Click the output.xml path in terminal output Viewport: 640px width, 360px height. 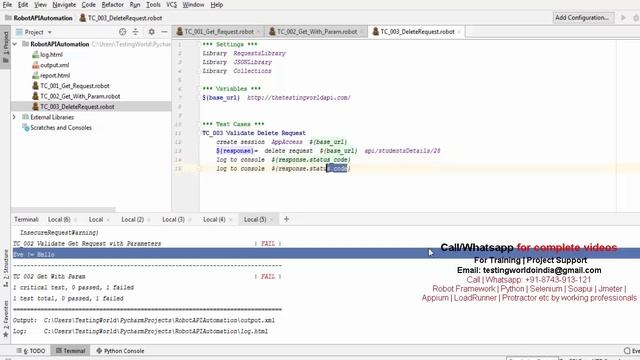point(159,320)
